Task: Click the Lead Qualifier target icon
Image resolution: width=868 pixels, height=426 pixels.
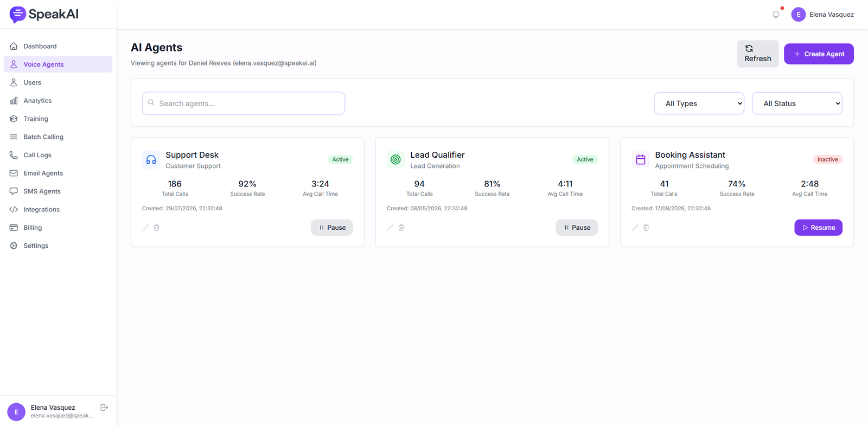Action: 395,159
